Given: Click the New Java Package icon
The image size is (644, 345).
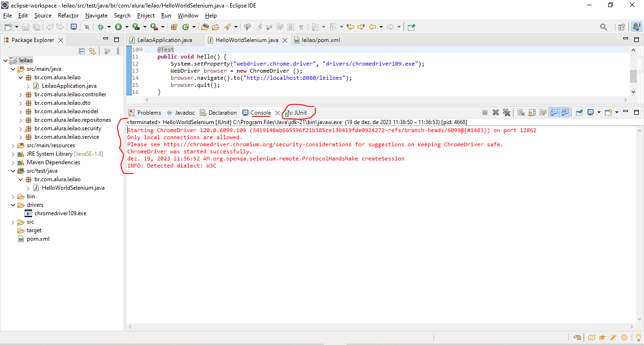Looking at the screenshot, I should [174, 27].
